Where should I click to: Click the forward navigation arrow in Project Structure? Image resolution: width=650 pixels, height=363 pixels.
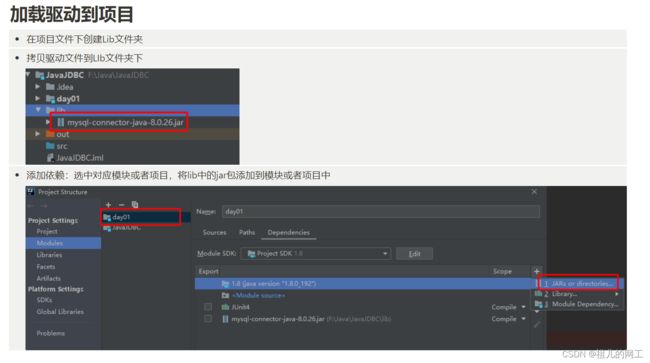(44, 206)
